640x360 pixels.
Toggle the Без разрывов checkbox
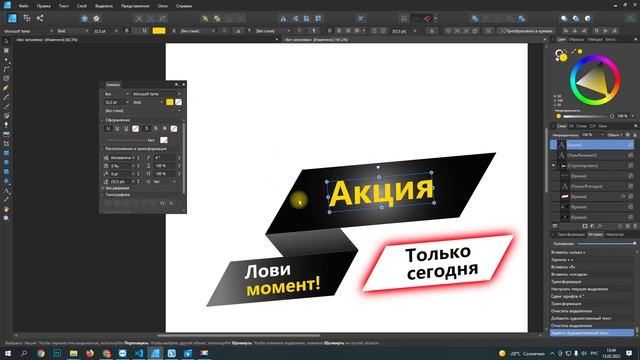(x=103, y=188)
